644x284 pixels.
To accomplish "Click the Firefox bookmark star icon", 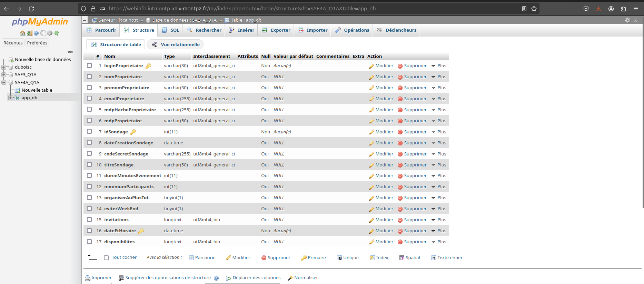I will (534, 9).
